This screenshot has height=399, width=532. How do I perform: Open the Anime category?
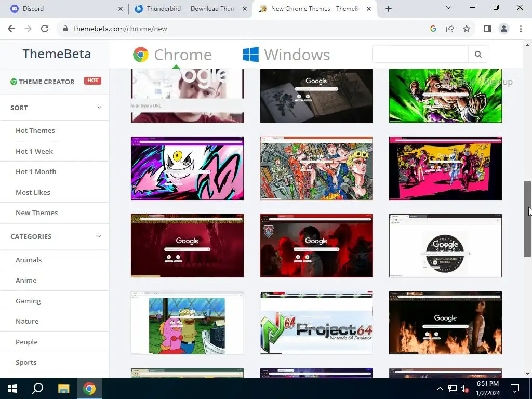click(26, 280)
